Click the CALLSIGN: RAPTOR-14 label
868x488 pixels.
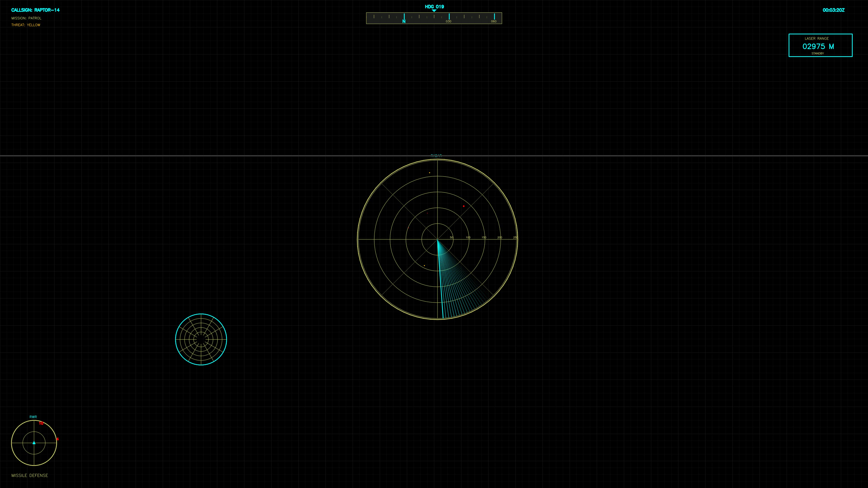(x=35, y=10)
